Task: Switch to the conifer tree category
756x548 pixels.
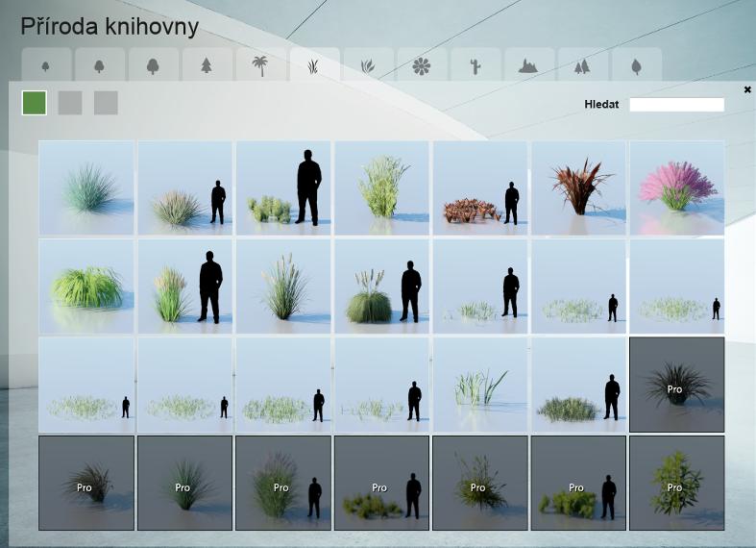Action: pyautogui.click(x=207, y=64)
